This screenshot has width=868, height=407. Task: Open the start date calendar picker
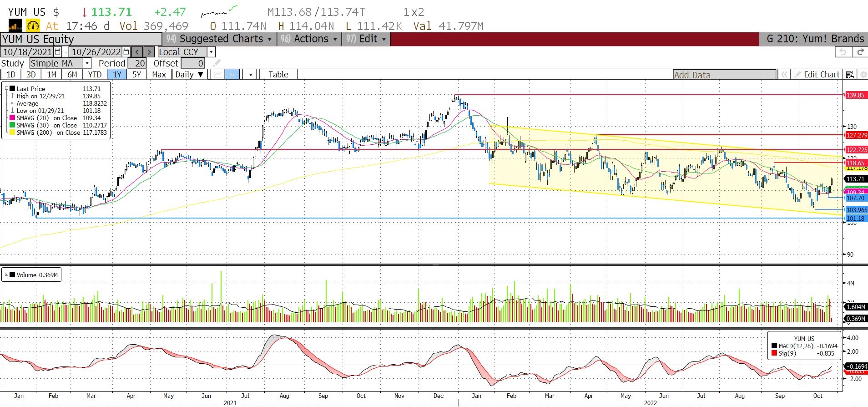[x=58, y=52]
